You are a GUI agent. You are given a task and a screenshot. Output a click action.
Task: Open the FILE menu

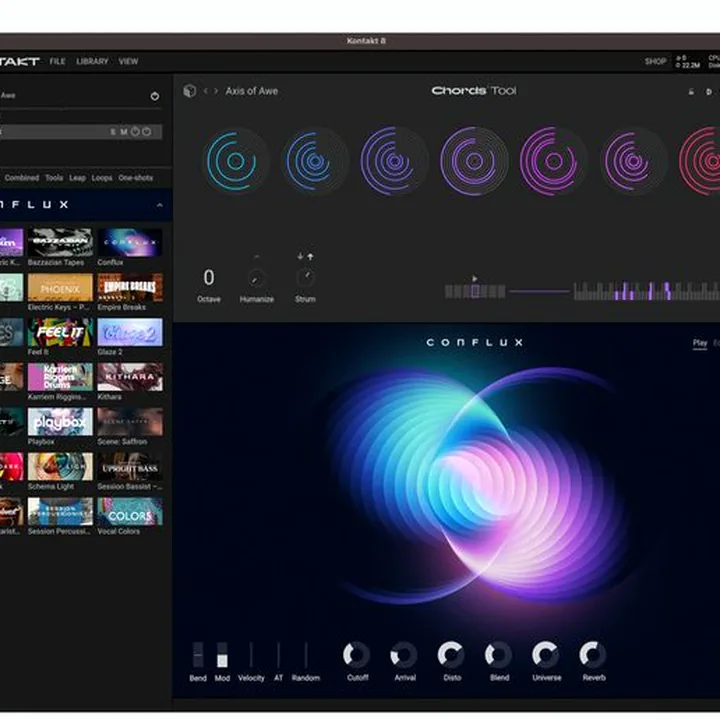point(57,61)
